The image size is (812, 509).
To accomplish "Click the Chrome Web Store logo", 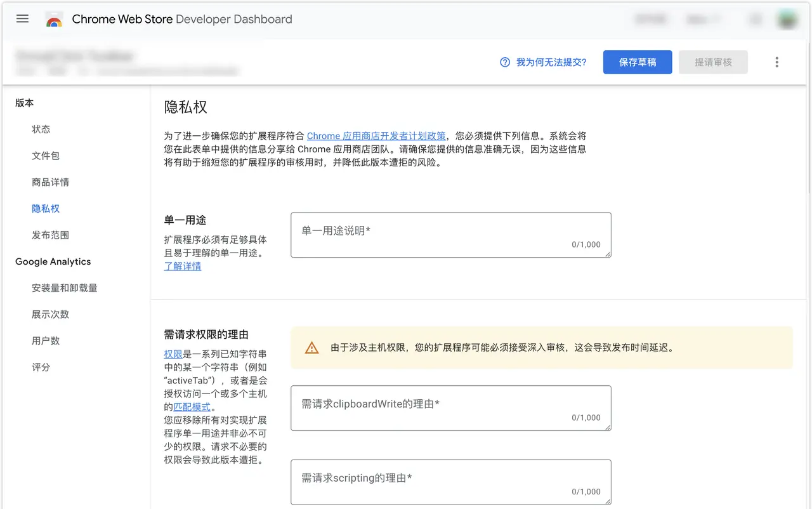I will point(55,20).
